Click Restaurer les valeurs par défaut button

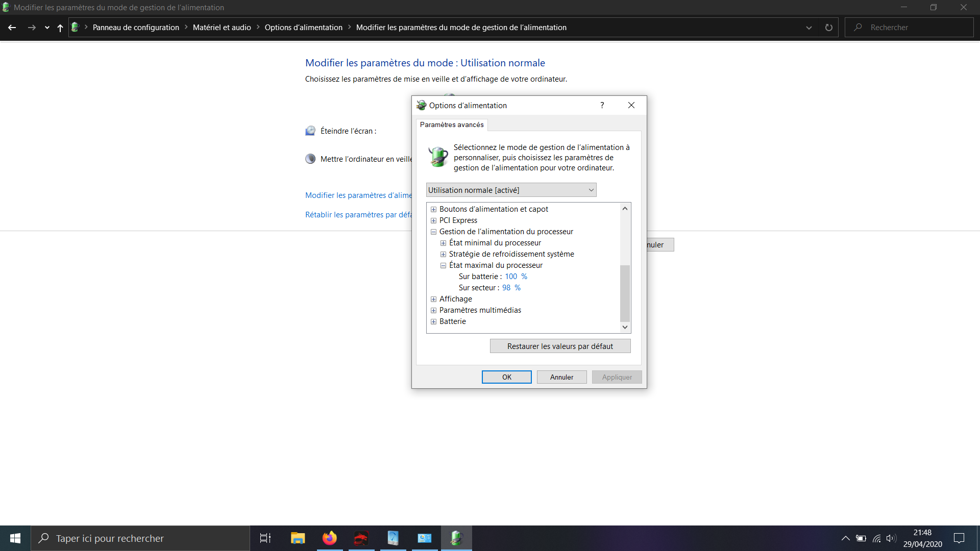(x=560, y=346)
